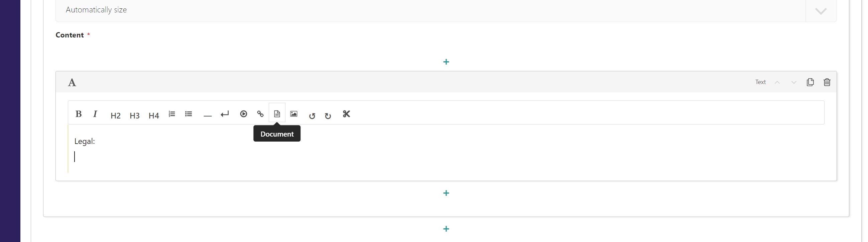Set H4 heading style
This screenshot has width=868, height=242.
tap(154, 115)
